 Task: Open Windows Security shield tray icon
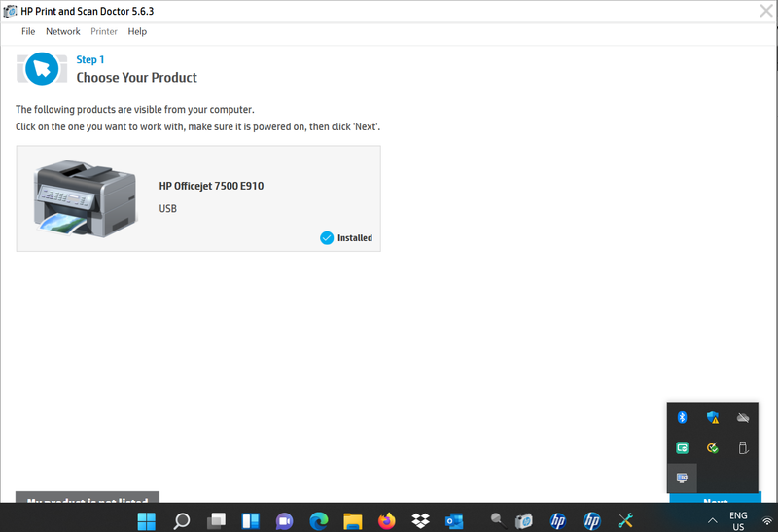click(x=713, y=418)
